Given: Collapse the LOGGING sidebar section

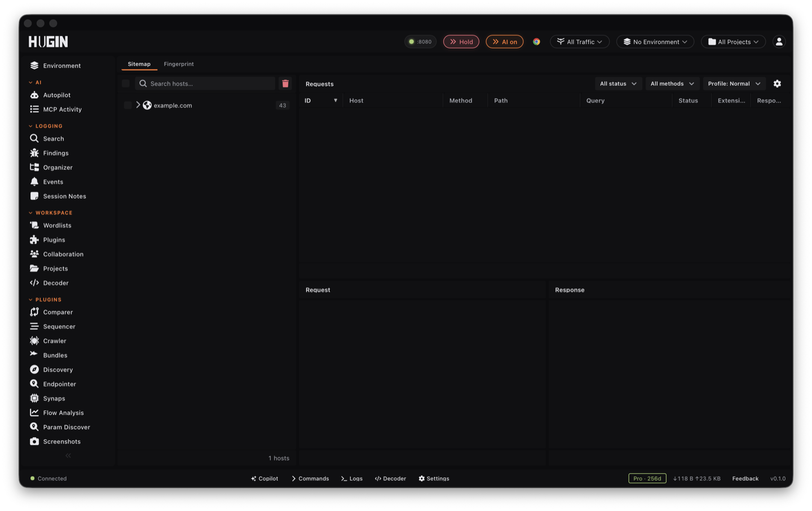Looking at the screenshot, I should pyautogui.click(x=46, y=126).
